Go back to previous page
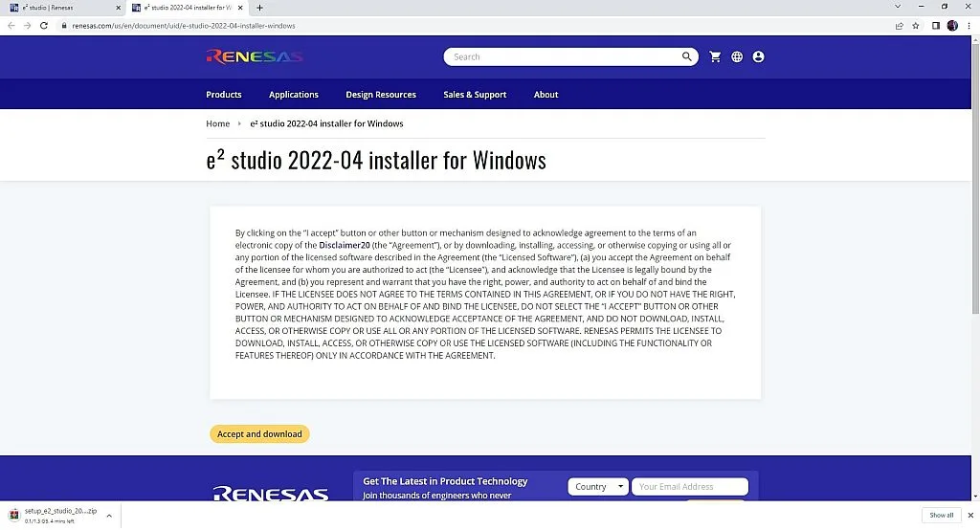Viewport: 980px width, 530px height. [11, 26]
